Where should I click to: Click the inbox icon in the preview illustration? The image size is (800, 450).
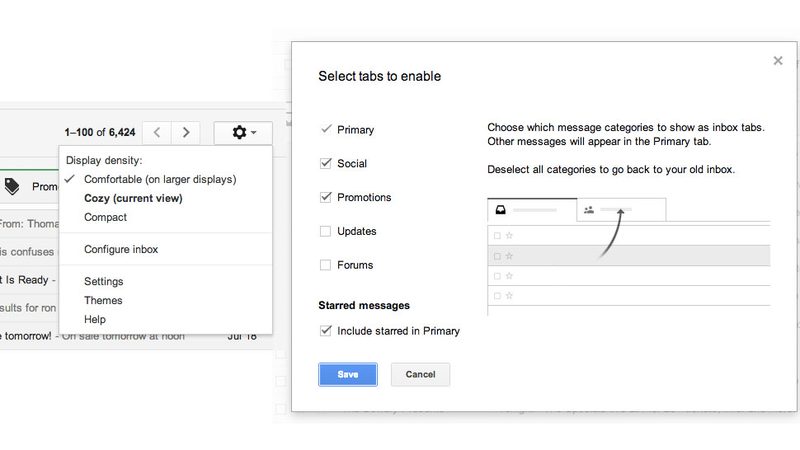(501, 210)
